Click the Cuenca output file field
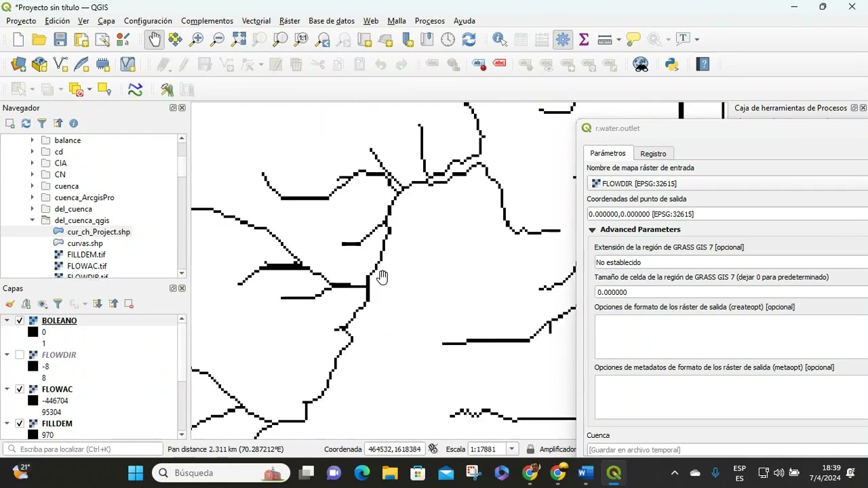Viewport: 868px width, 488px height. pyautogui.click(x=727, y=450)
